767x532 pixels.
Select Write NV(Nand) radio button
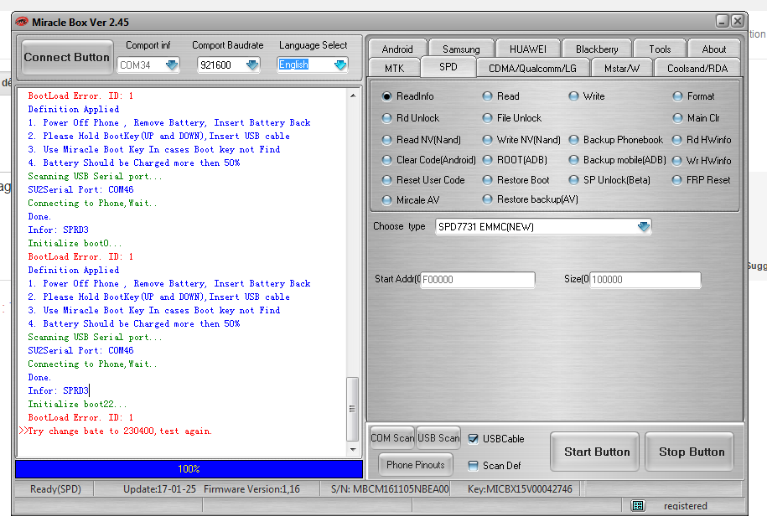[487, 140]
